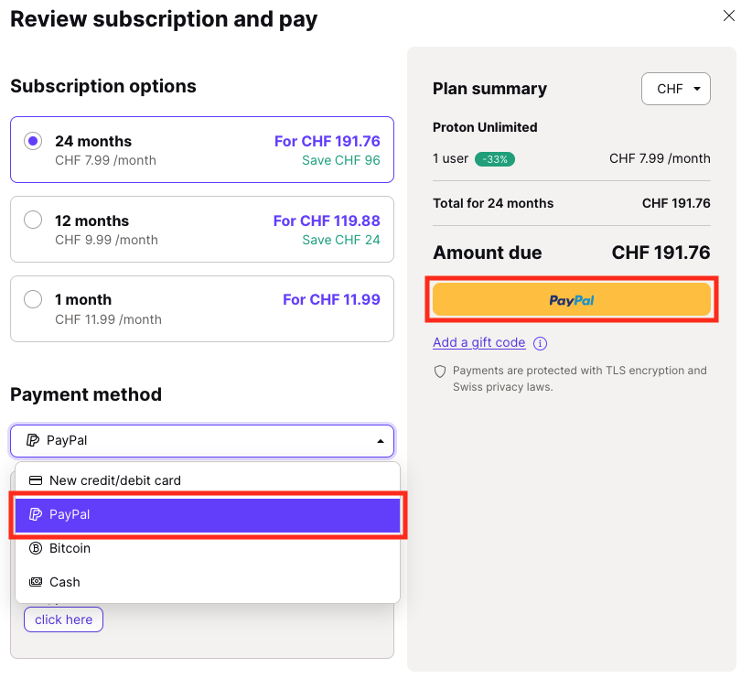The height and width of the screenshot is (700, 752).
Task: Click the Bitcoin coin icon
Action: 36,548
